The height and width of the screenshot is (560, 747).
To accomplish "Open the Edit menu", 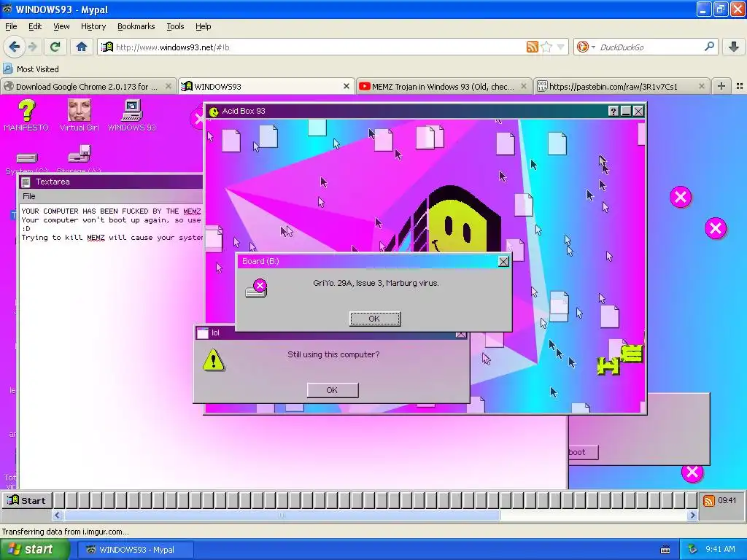I will [35, 26].
